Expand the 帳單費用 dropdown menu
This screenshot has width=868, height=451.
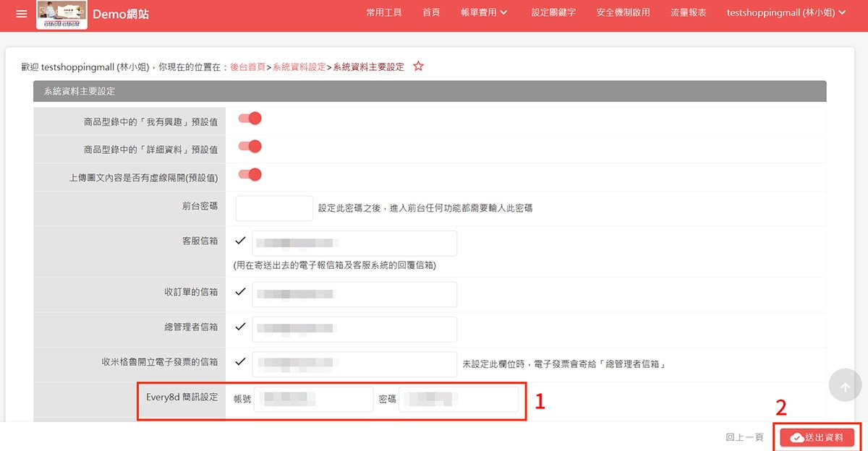tap(485, 13)
